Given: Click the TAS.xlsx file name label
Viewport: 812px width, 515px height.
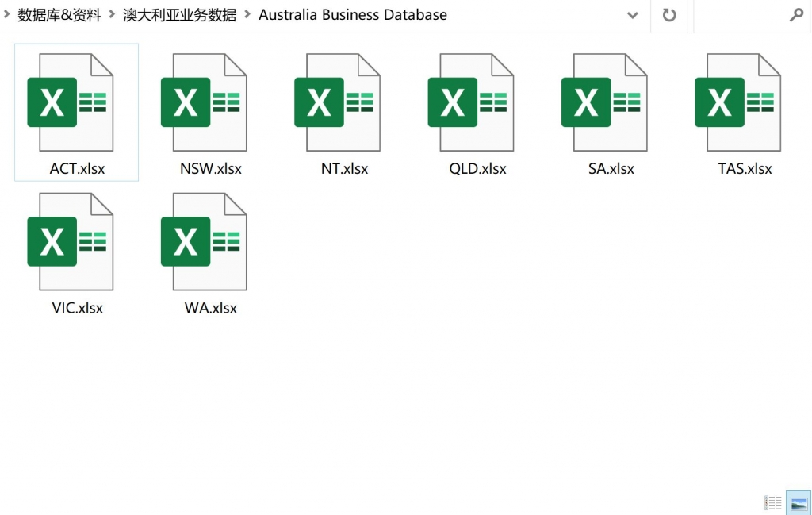Looking at the screenshot, I should tap(745, 169).
